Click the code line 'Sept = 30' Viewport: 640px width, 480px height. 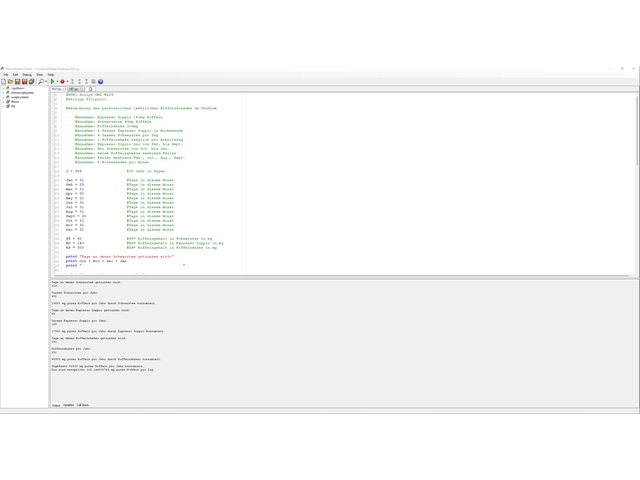76,216
